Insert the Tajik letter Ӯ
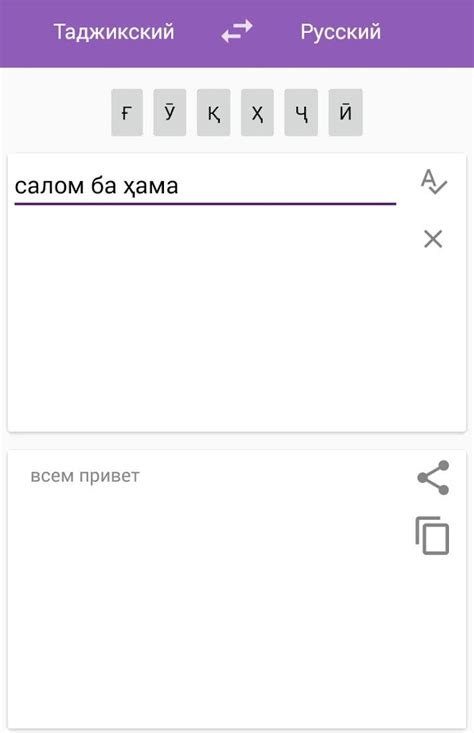This screenshot has height=733, width=474. (x=170, y=112)
